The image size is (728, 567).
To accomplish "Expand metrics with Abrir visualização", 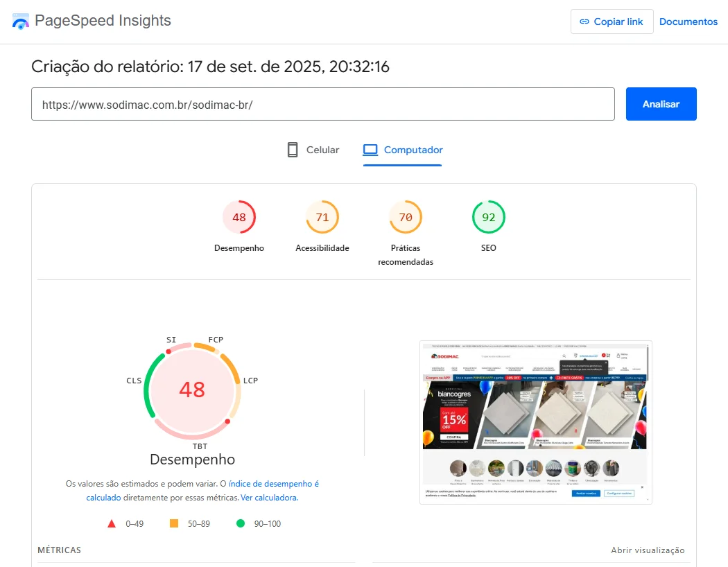I will tap(648, 550).
